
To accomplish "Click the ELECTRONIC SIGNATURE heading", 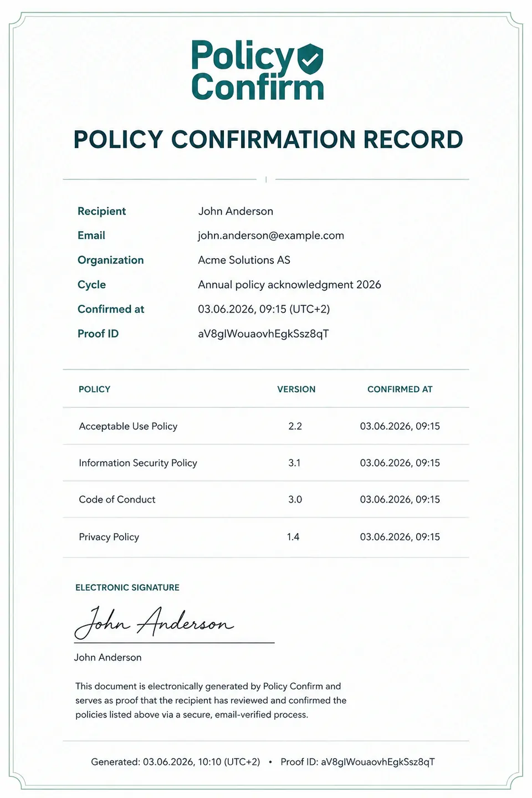I will [127, 587].
